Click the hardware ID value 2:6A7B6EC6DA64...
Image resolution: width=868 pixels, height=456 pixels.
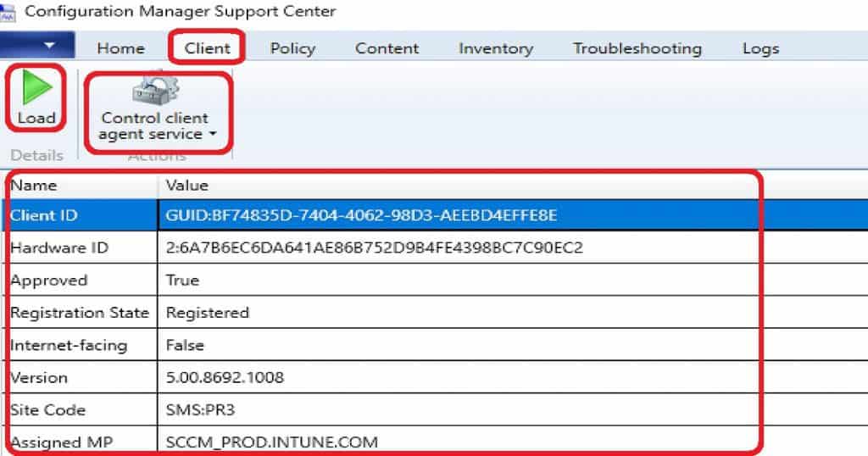pyautogui.click(x=374, y=247)
